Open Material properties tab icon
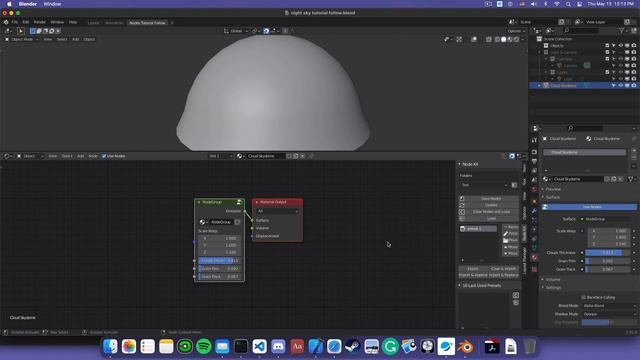 [x=534, y=258]
